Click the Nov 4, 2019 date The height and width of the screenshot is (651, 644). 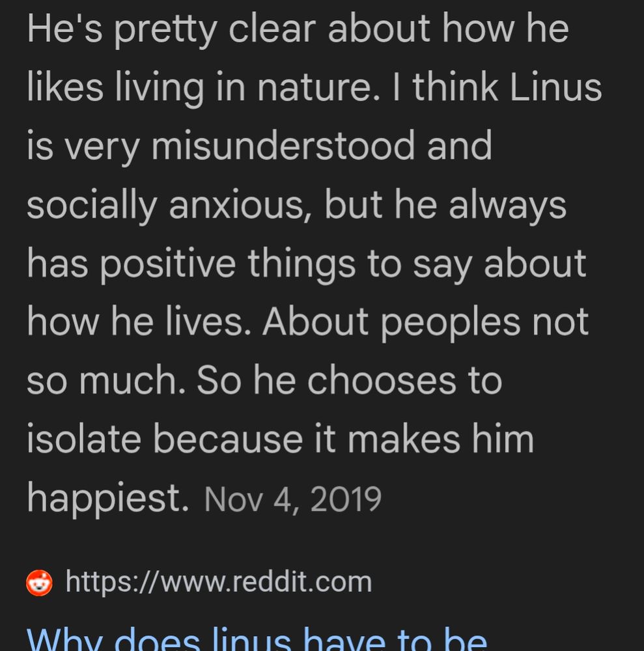292,499
